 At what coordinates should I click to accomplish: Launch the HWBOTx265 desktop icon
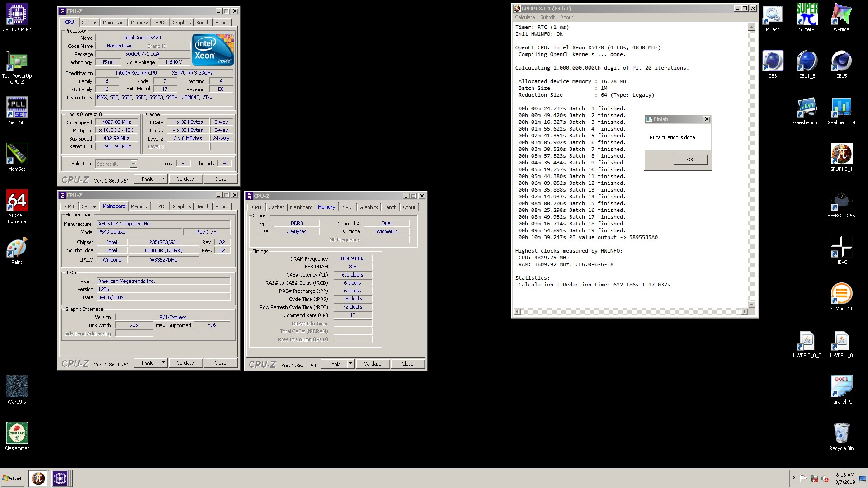(841, 204)
